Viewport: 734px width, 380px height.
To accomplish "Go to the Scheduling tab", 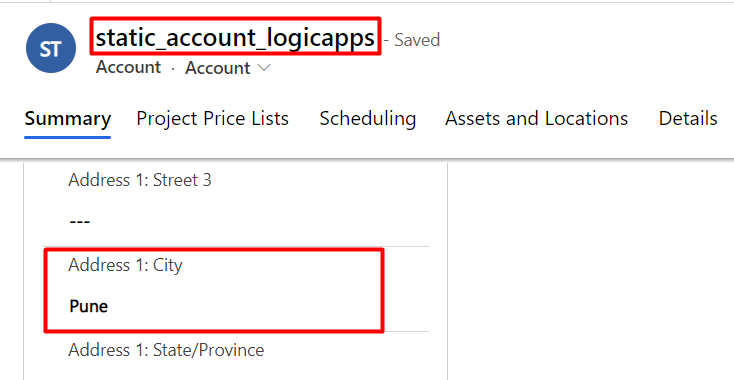I will pos(367,119).
